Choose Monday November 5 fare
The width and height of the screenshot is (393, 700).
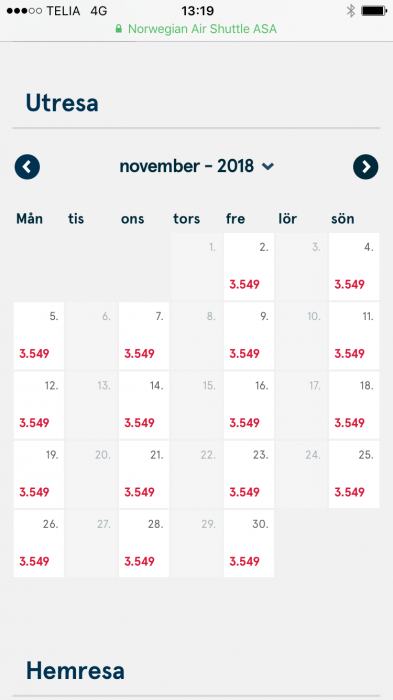pyautogui.click(x=39, y=336)
